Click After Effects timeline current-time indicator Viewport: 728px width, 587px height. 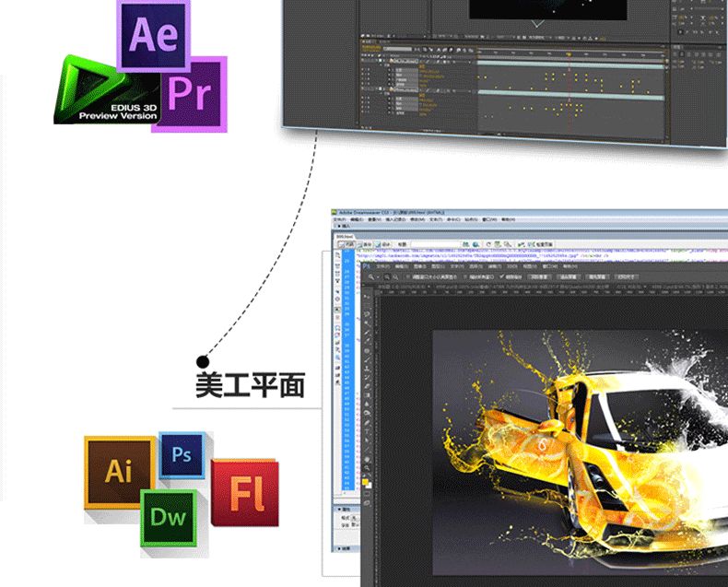pos(569,54)
